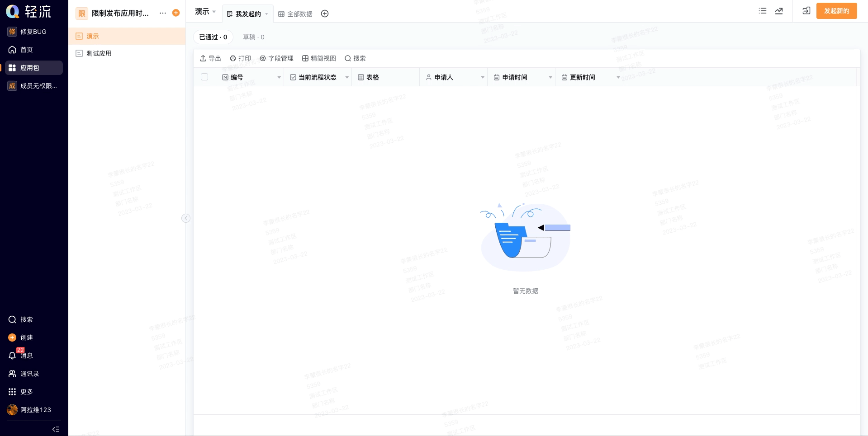
Task: Expand the 申请时间 column dropdown
Action: (550, 77)
